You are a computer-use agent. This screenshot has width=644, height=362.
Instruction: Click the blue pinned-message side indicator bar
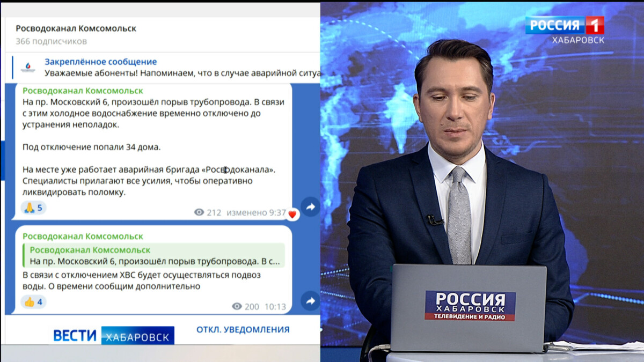coord(11,68)
